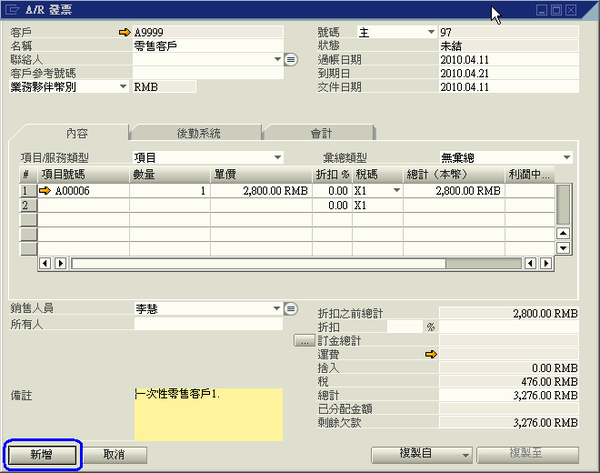
Task: Click the window icon in the A/R 發票 title bar
Action: (x=12, y=10)
